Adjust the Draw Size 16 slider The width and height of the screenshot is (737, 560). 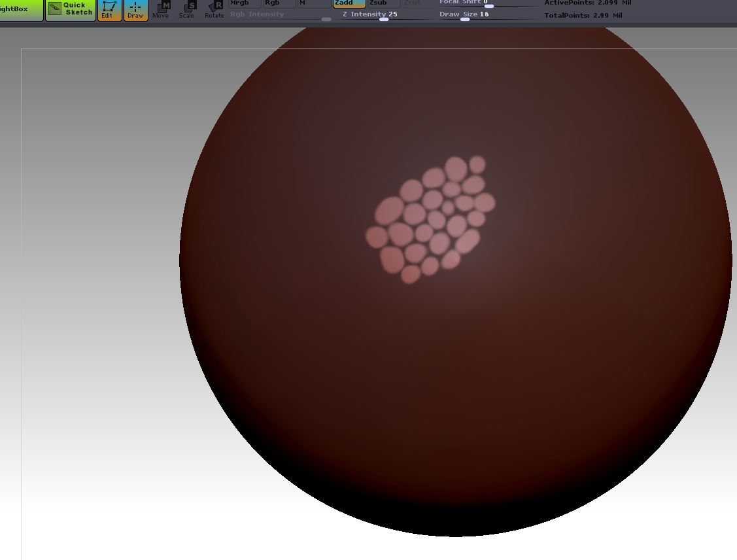pos(488,16)
